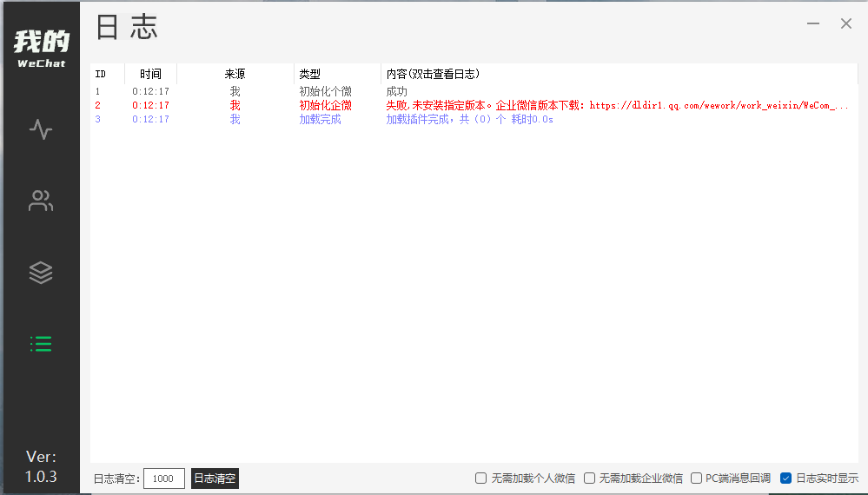Select the 初始化个微 成功 log row
The width and height of the screenshot is (868, 495).
point(396,91)
